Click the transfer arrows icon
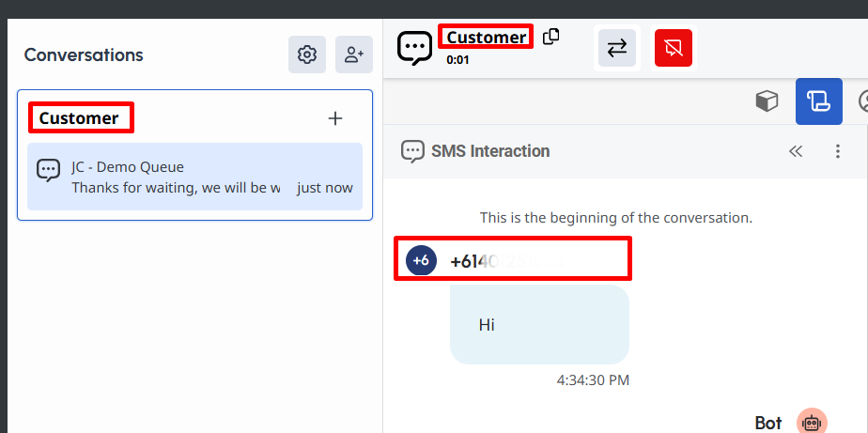The width and height of the screenshot is (868, 433). (x=617, y=48)
